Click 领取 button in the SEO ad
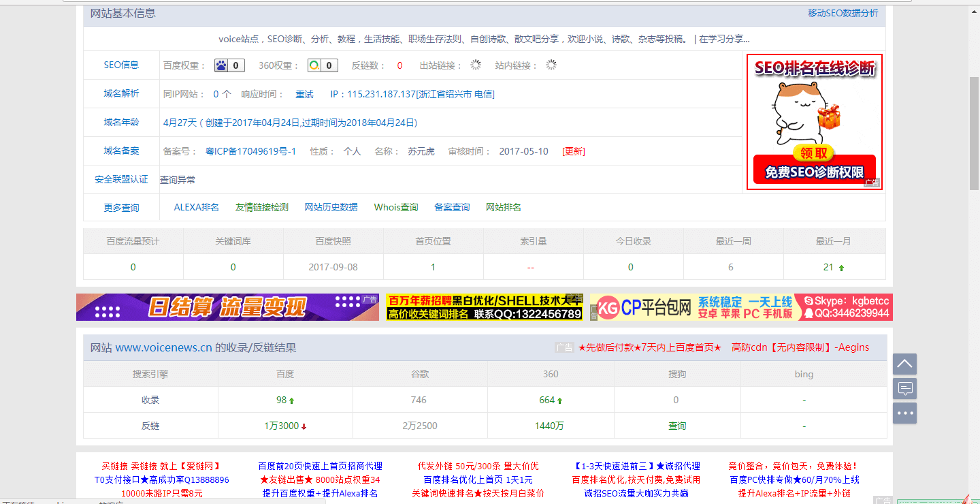This screenshot has width=980, height=504. click(814, 153)
